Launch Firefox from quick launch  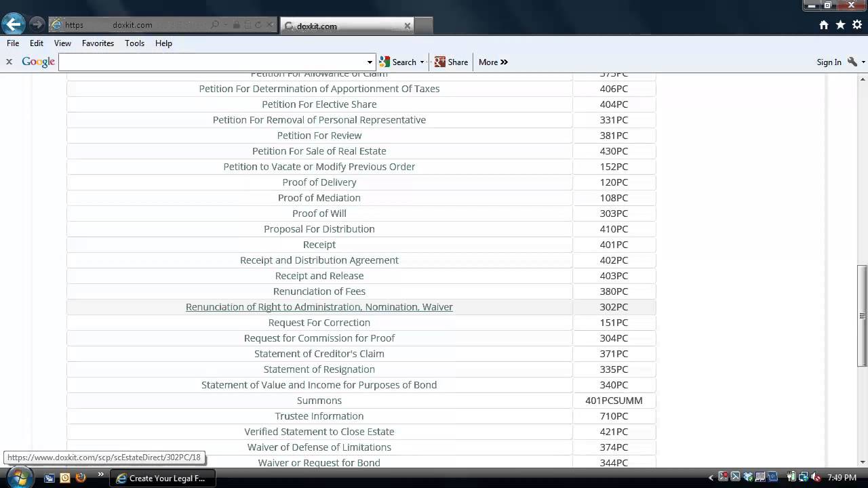point(81,478)
